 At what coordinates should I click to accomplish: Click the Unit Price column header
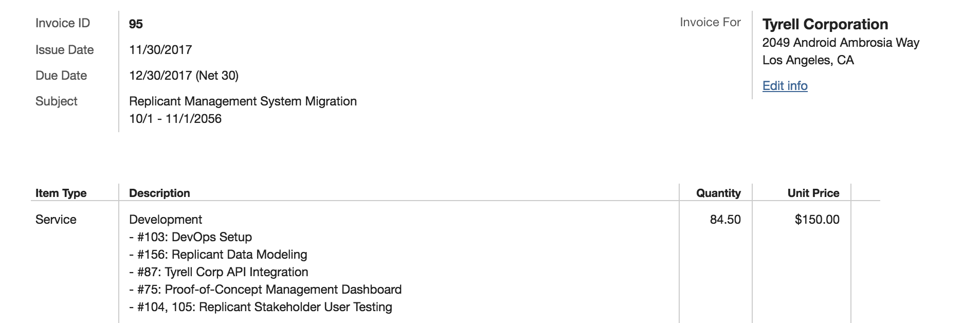coord(813,193)
